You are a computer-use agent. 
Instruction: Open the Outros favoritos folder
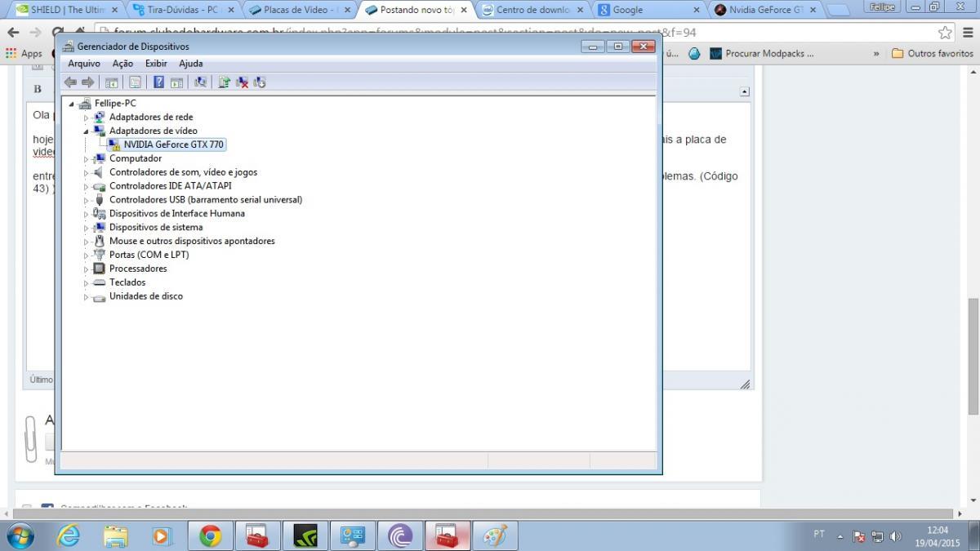pos(932,53)
